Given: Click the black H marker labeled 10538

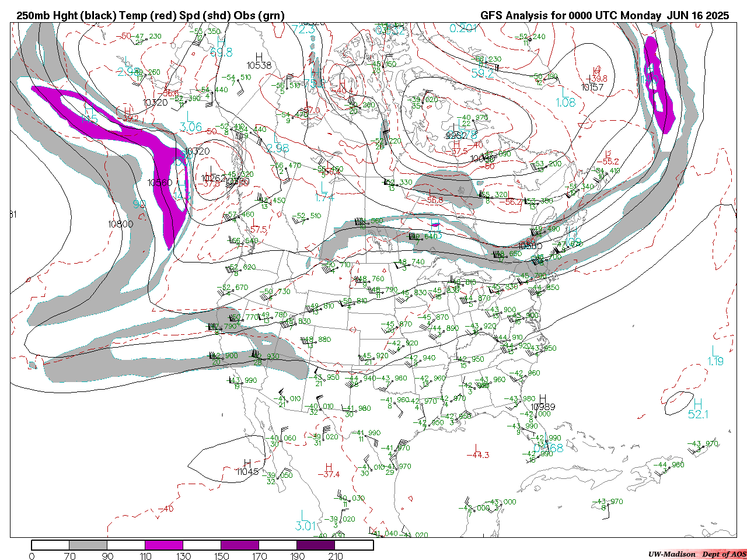Looking at the screenshot, I should [x=259, y=57].
